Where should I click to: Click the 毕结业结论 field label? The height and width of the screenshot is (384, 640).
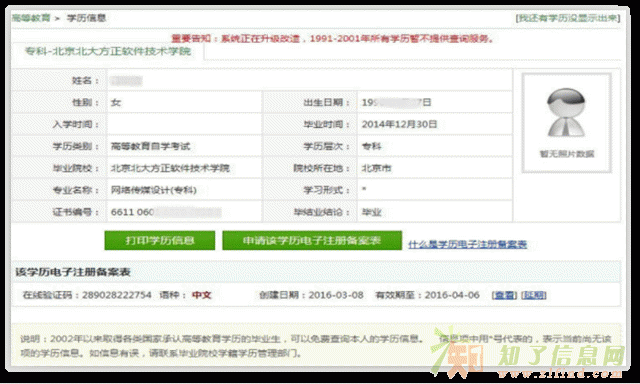click(x=321, y=212)
